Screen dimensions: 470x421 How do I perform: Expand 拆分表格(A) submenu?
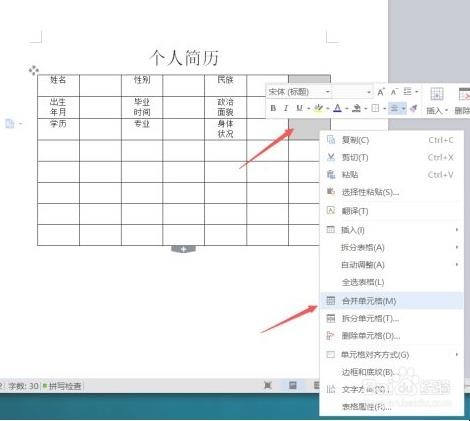pos(392,247)
